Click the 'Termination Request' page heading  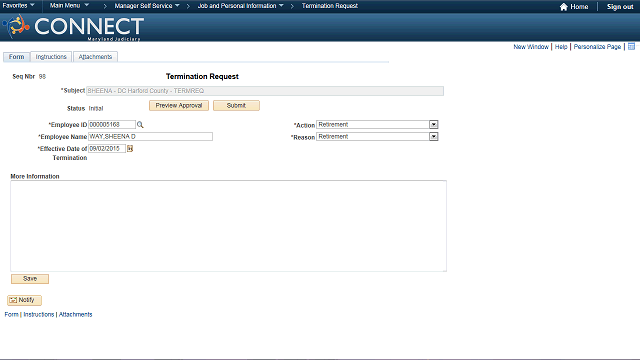point(202,76)
